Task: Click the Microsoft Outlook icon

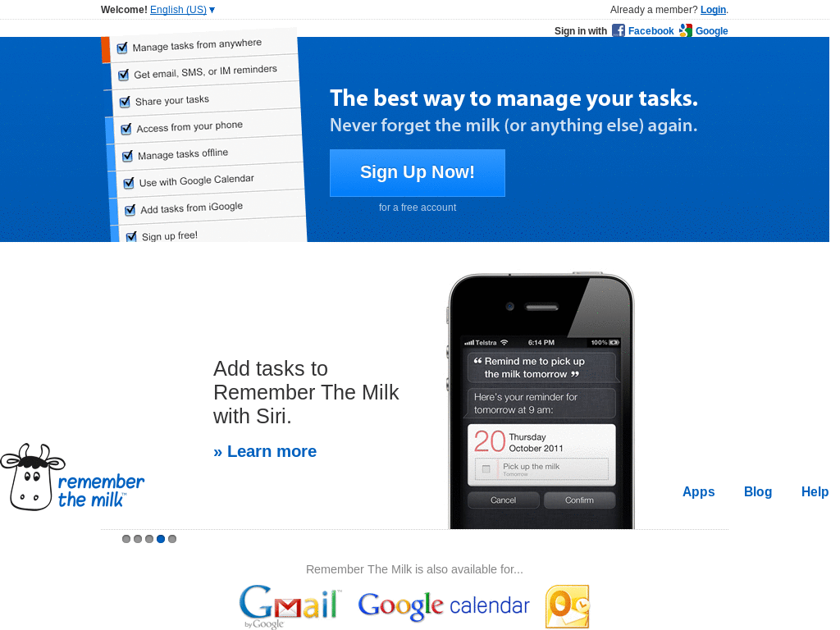Action: pos(568,606)
